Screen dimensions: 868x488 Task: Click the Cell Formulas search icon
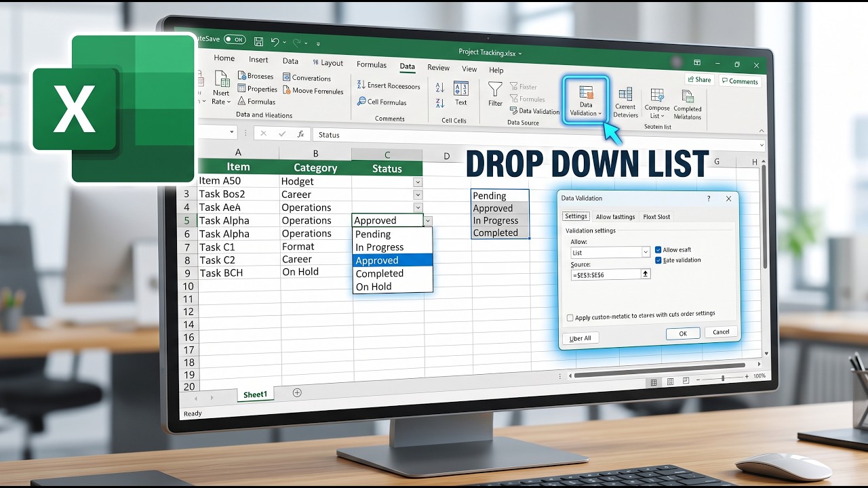point(361,102)
